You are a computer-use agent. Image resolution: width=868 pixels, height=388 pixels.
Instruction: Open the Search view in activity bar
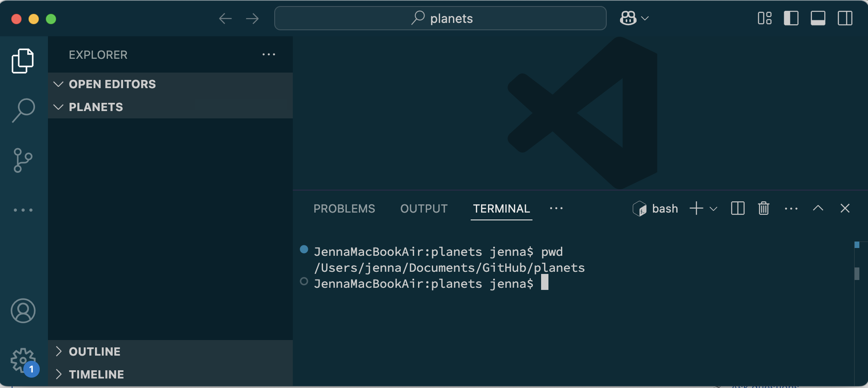point(23,111)
